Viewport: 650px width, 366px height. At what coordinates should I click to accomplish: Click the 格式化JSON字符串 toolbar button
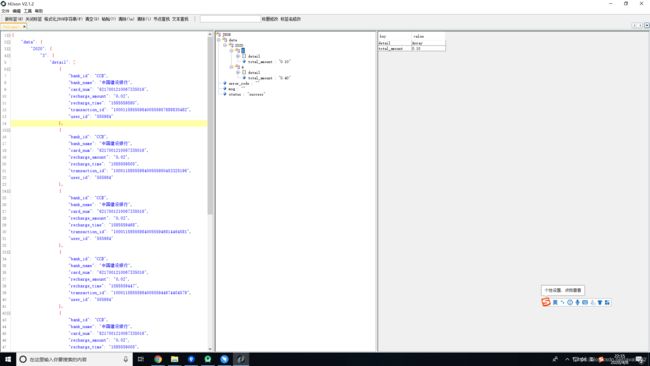[63, 19]
